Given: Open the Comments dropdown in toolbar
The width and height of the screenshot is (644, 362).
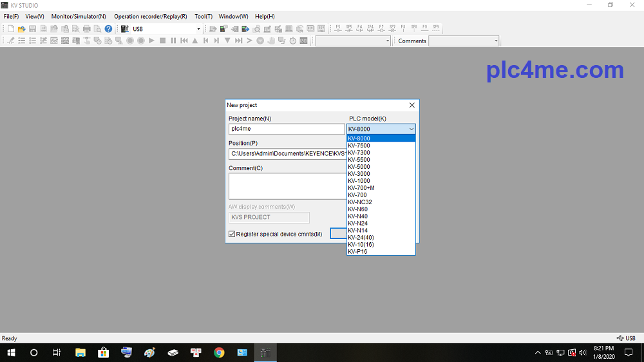Looking at the screenshot, I should coord(495,41).
